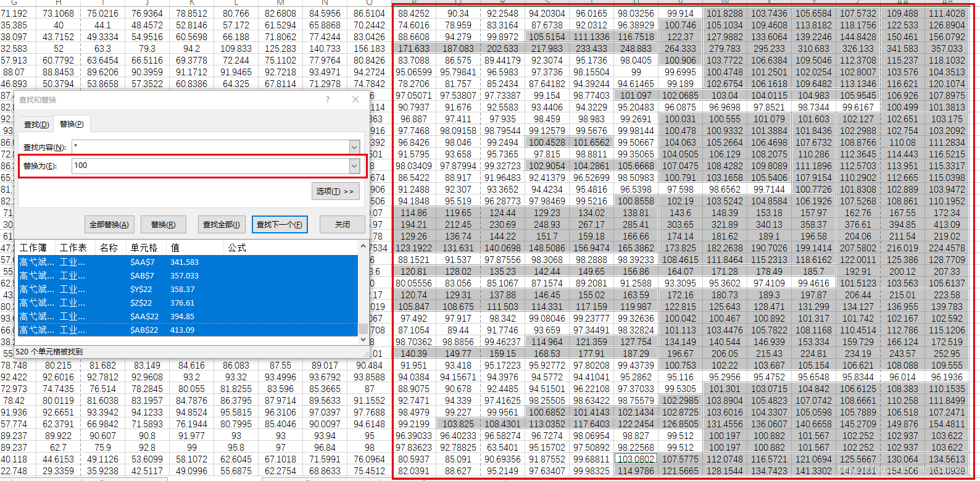This screenshot has height=481, width=980.
Task: Select spreadsheet cell 140.39
Action: (x=413, y=354)
